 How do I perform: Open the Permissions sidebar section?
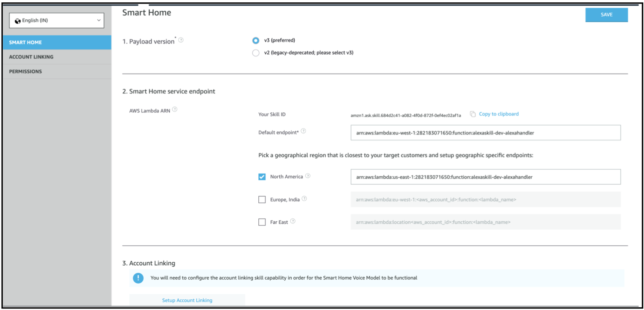[x=57, y=72]
